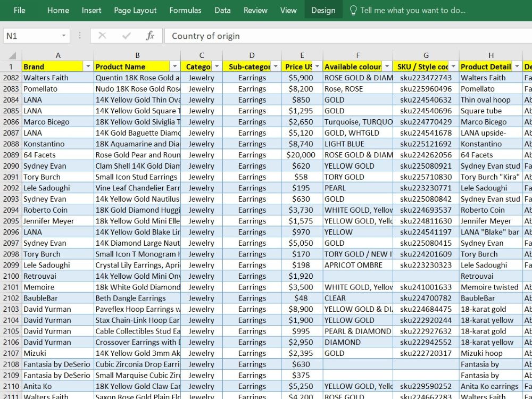Open the Brand column filter dropdown
The height and width of the screenshot is (399, 532).
point(88,66)
